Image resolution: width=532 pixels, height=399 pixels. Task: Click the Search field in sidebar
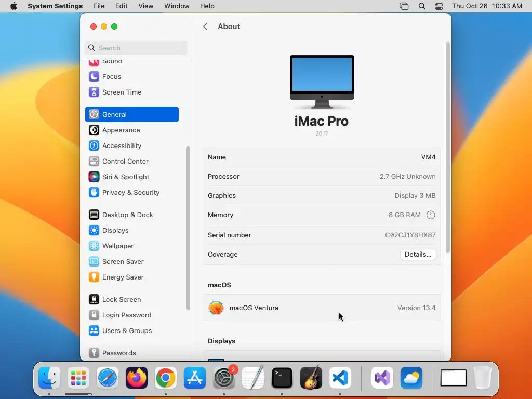(136, 48)
